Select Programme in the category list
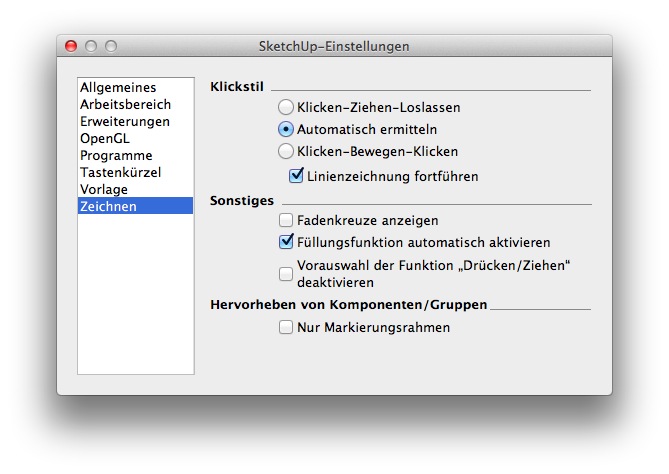669x474 pixels. coord(116,156)
